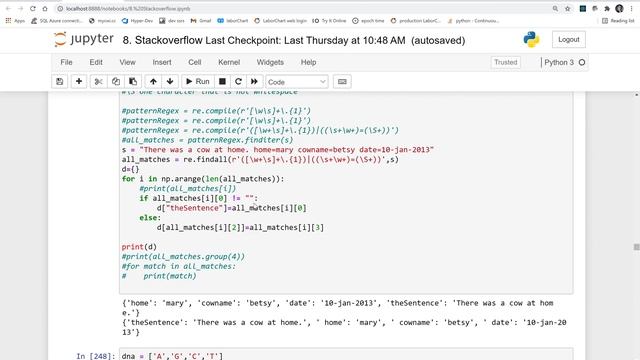Click the kernel idle circle indicator
The width and height of the screenshot is (640, 360).
(582, 62)
